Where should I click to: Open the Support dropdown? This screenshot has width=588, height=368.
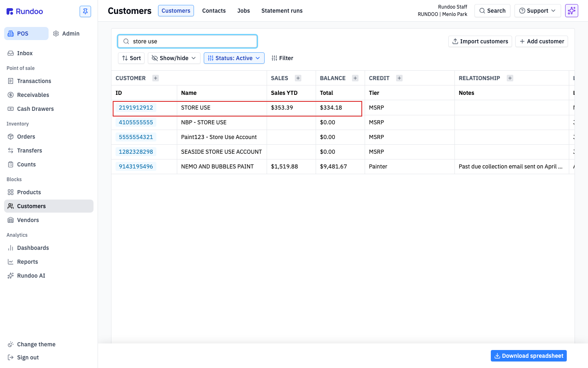pyautogui.click(x=537, y=11)
